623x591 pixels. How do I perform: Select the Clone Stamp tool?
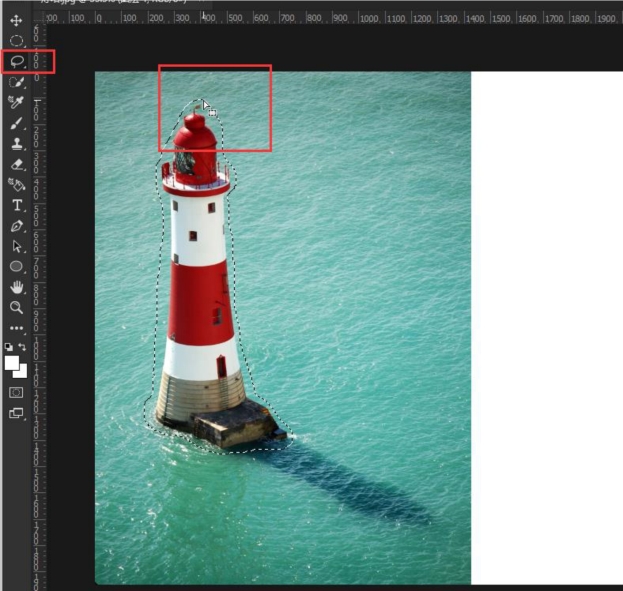click(17, 144)
